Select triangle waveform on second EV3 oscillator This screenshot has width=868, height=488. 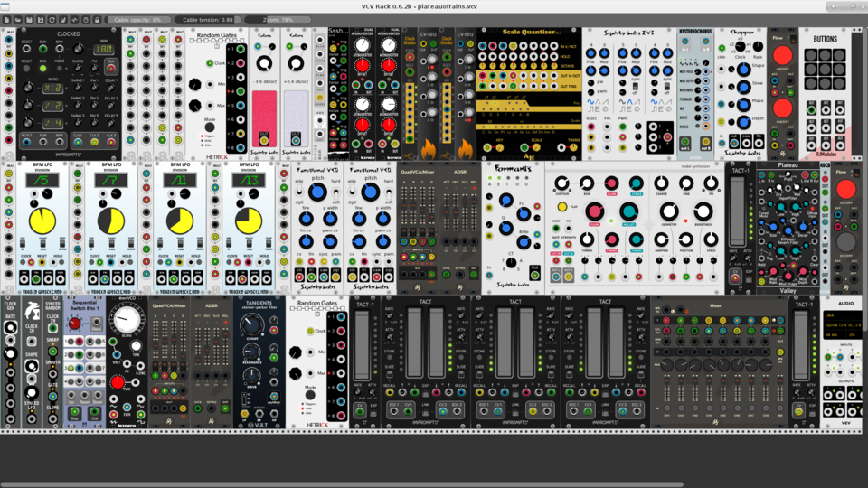click(x=629, y=102)
